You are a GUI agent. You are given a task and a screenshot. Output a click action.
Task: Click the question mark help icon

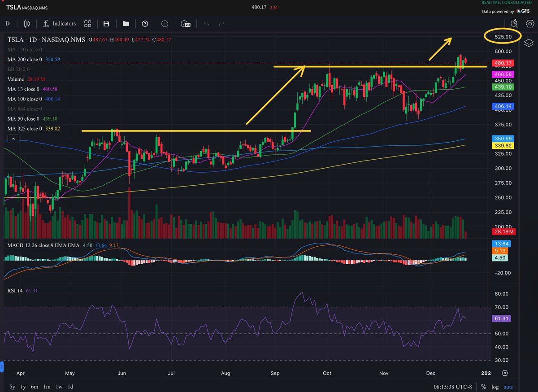145,23
